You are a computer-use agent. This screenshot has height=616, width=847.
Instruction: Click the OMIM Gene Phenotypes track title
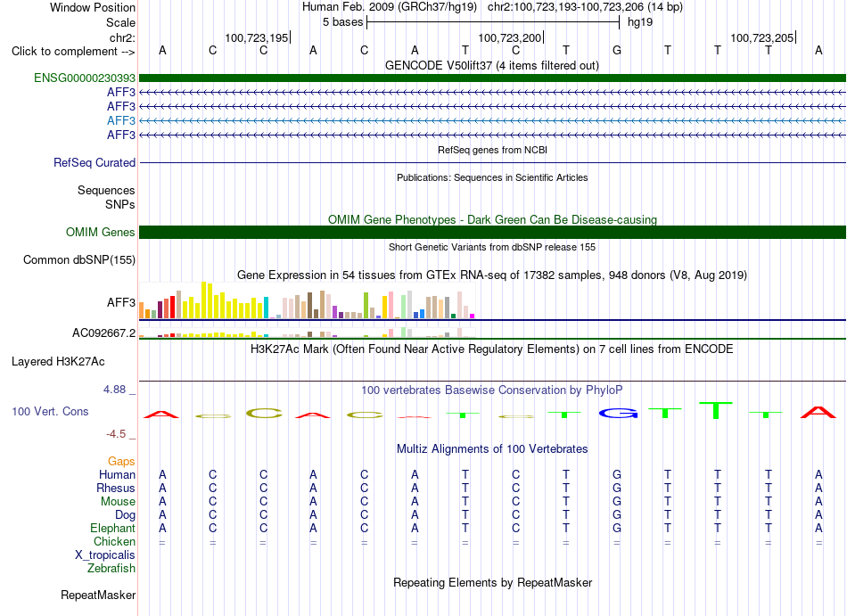point(492,219)
